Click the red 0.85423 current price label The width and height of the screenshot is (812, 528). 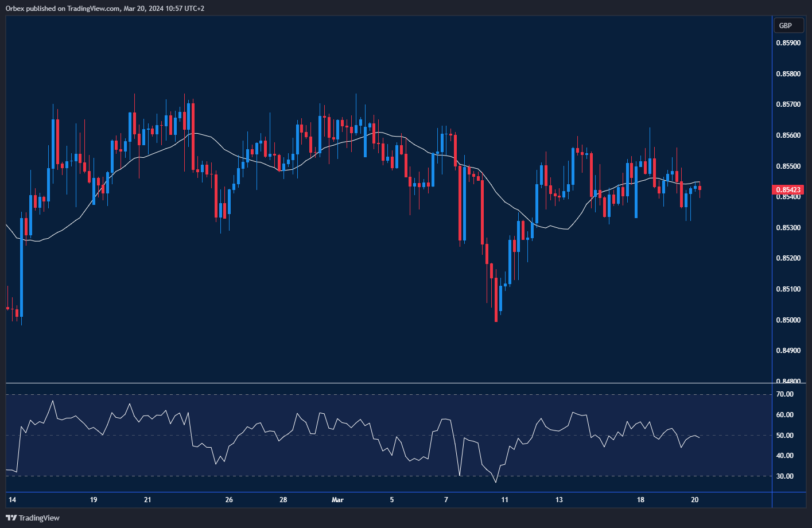tap(789, 190)
